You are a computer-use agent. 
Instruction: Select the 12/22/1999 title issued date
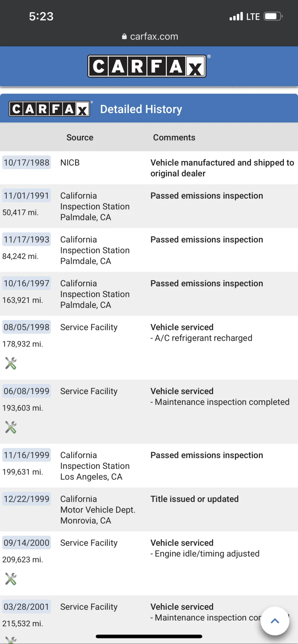tap(27, 499)
